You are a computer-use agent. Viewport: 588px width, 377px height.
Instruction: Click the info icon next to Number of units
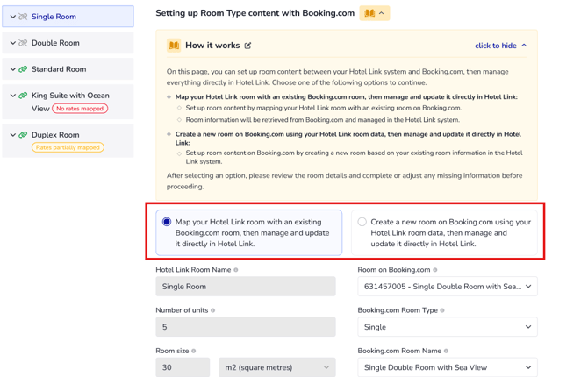coord(212,310)
